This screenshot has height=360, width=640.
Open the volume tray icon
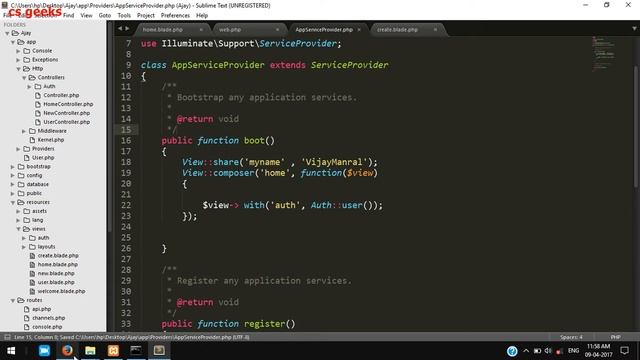coord(548,351)
